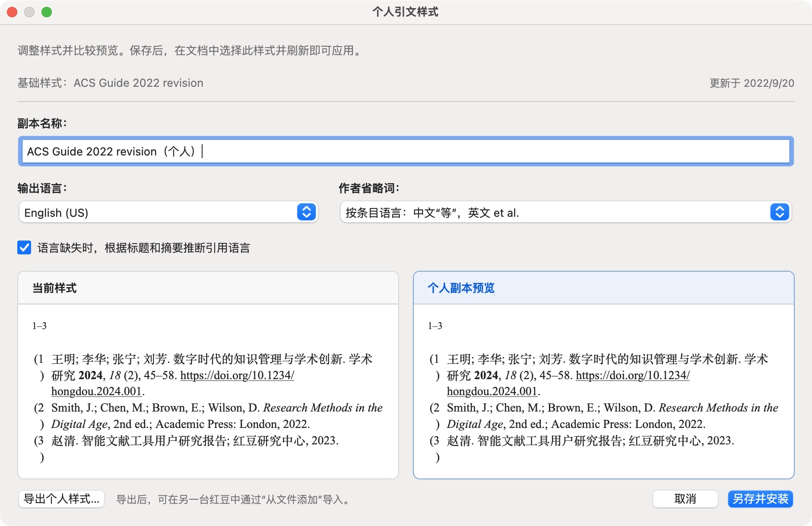This screenshot has height=526, width=812.
Task: Click the 基础样式：ACS Guide 2022 revision text
Action: (111, 83)
